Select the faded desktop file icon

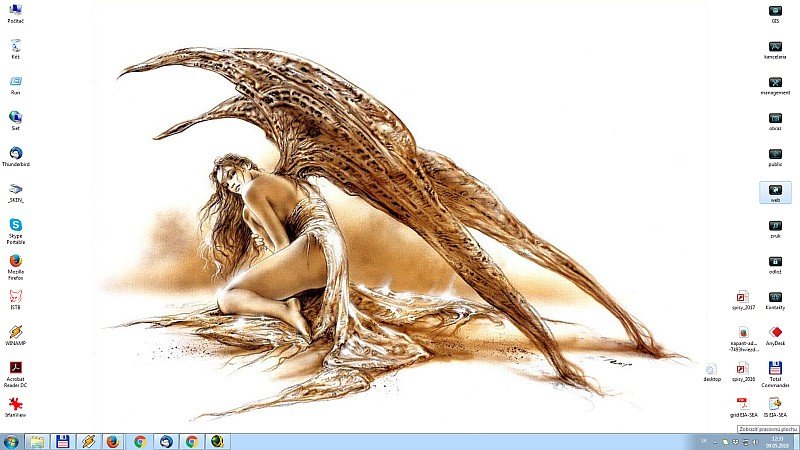pos(712,372)
